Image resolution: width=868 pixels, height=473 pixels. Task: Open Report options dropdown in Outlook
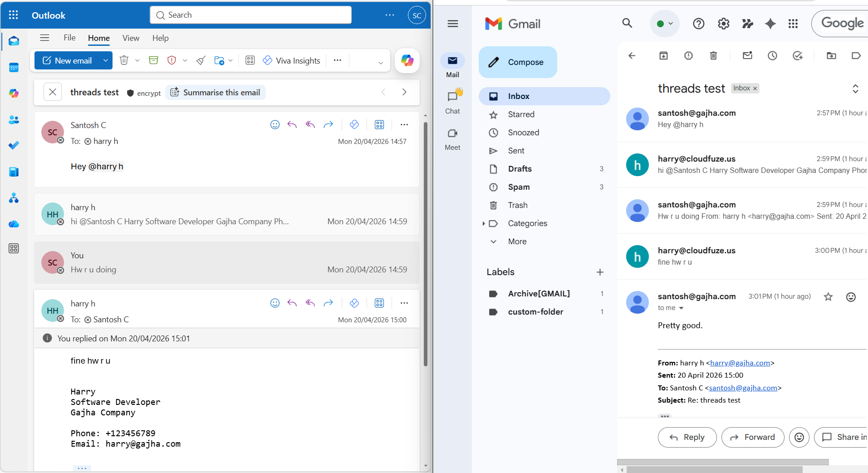[x=185, y=60]
